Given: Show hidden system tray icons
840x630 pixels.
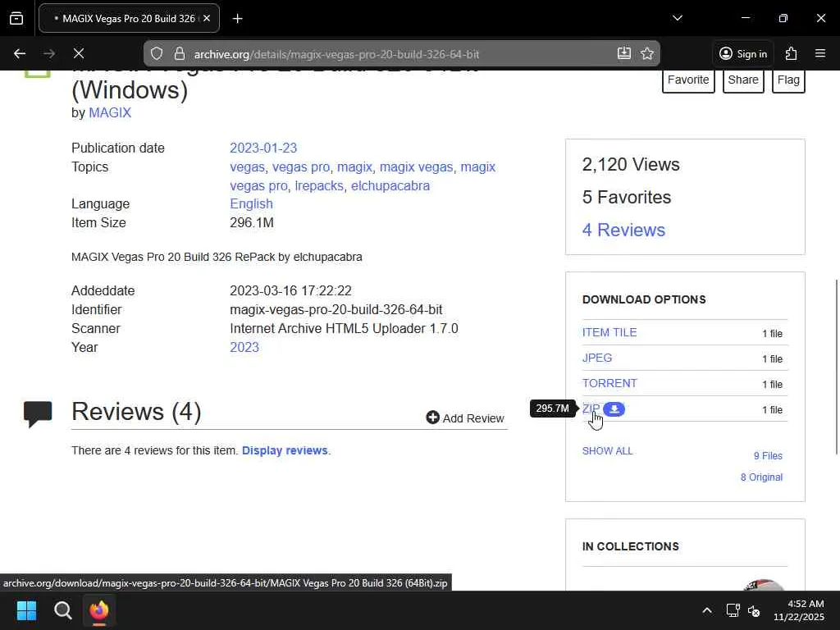Looking at the screenshot, I should click(x=707, y=610).
